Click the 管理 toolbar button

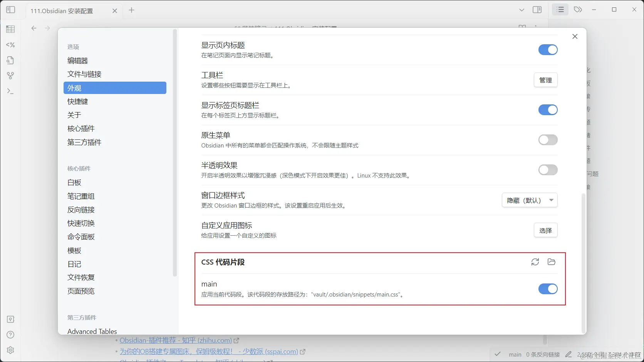[545, 80]
